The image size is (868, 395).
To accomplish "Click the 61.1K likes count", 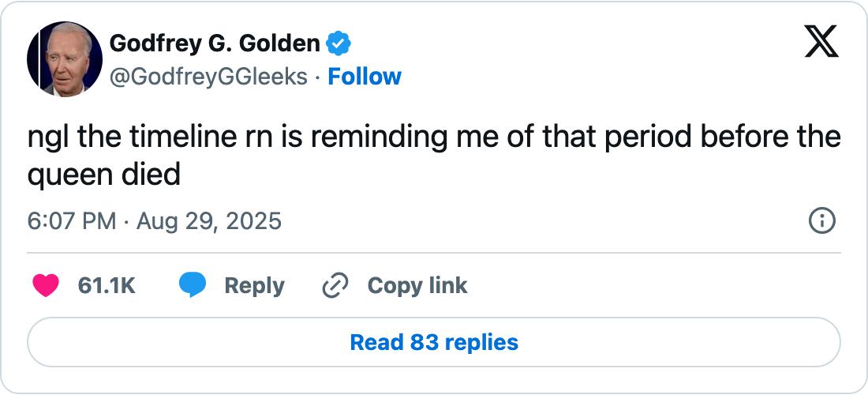I will [107, 285].
